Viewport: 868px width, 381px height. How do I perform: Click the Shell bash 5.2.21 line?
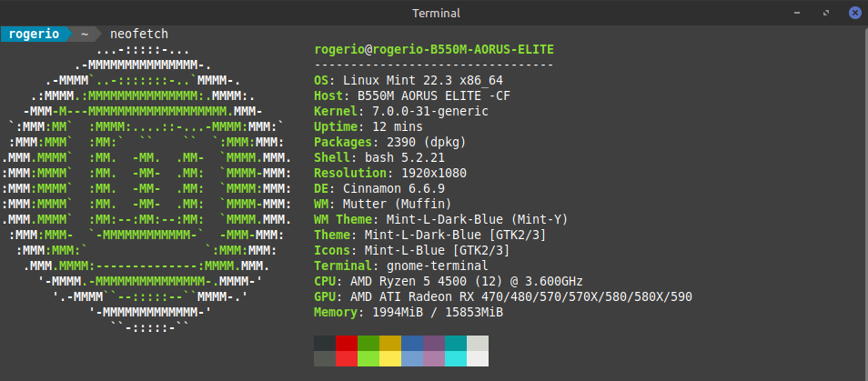pos(379,157)
